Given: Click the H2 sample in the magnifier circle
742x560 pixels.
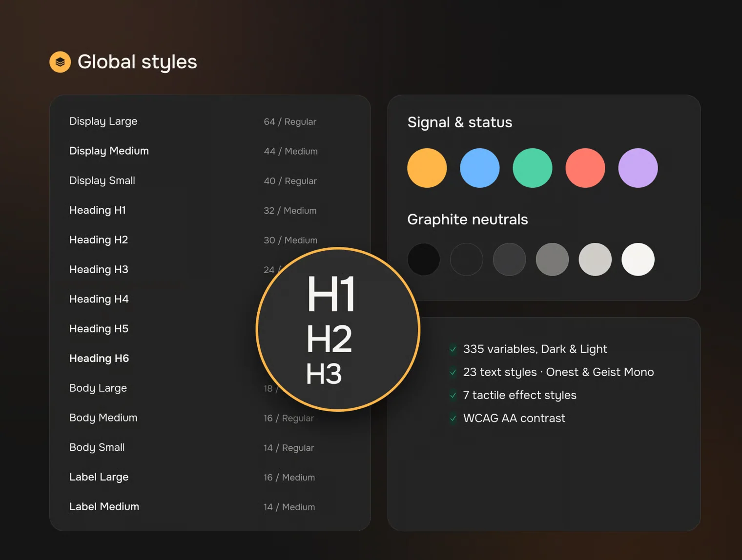Looking at the screenshot, I should [329, 339].
